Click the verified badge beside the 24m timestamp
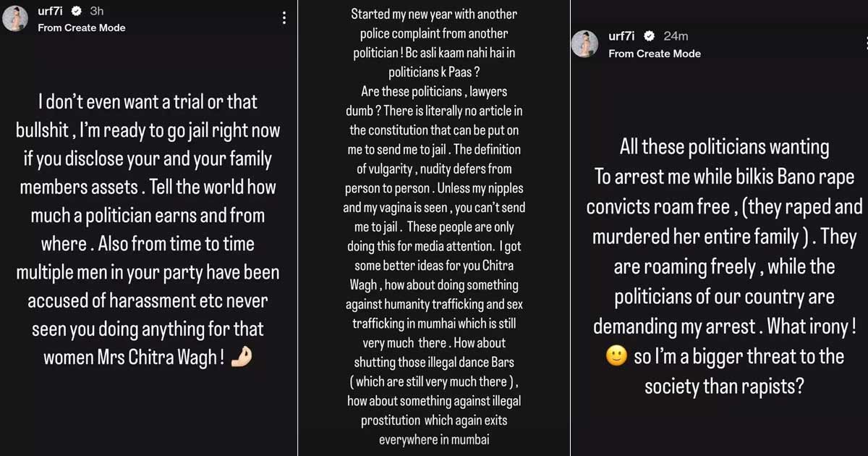 pyautogui.click(x=650, y=37)
